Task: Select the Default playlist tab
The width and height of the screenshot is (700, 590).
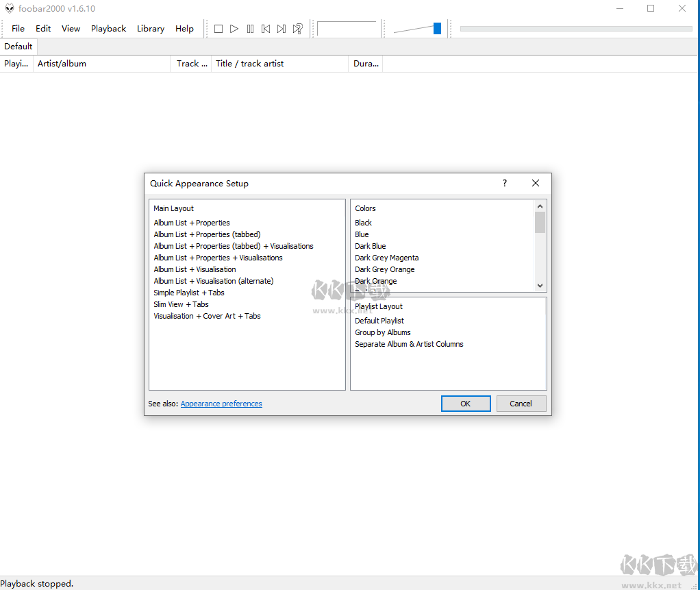Action: (18, 47)
